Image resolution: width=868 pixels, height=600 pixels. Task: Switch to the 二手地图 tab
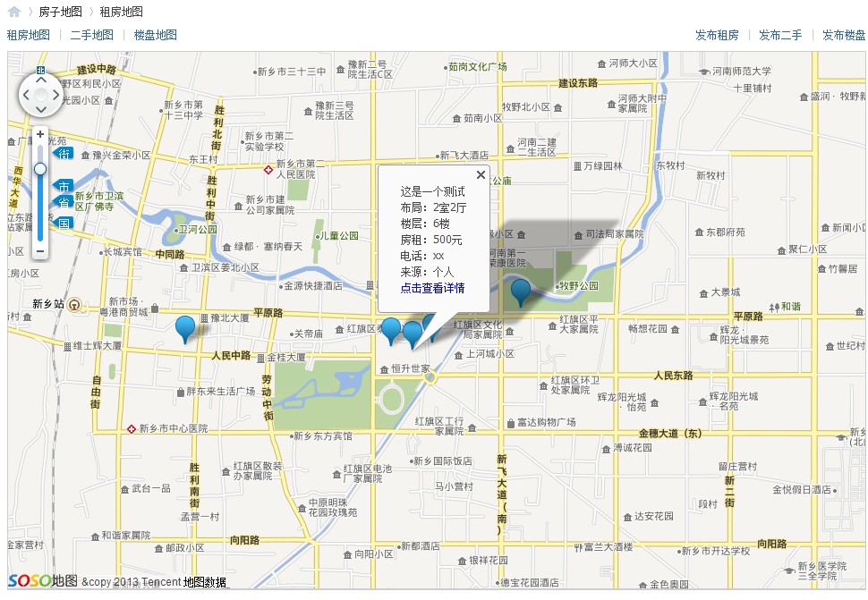92,35
